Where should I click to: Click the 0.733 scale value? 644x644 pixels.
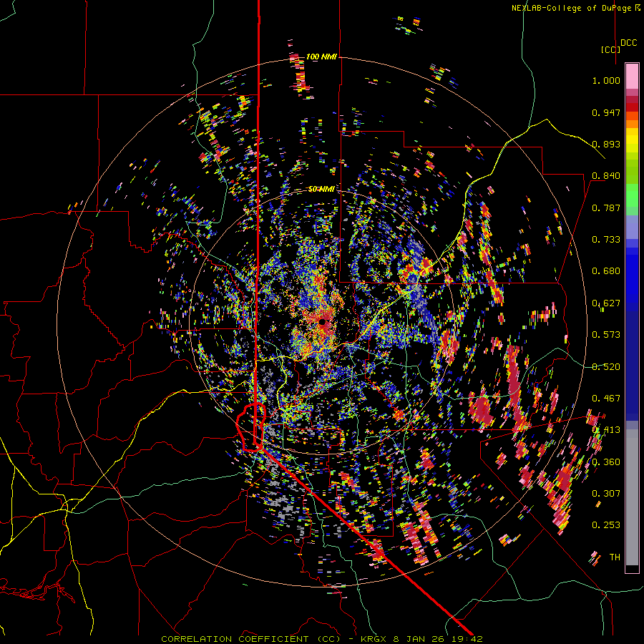(606, 240)
